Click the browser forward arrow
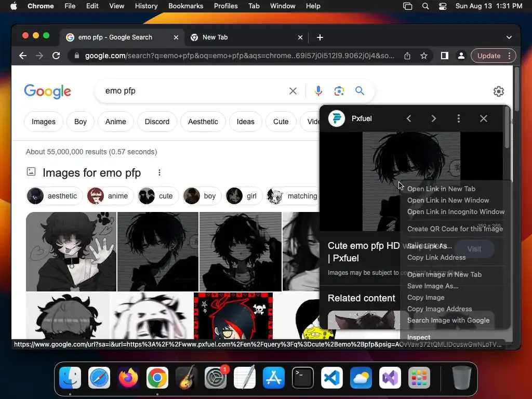This screenshot has width=532, height=399. click(39, 56)
